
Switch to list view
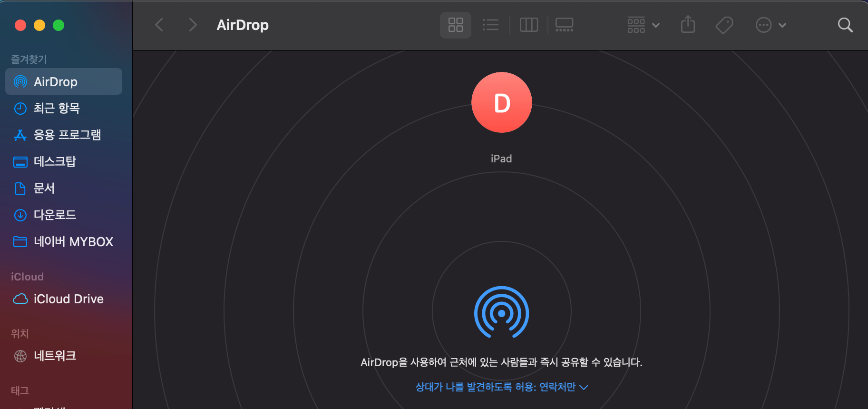pyautogui.click(x=490, y=25)
